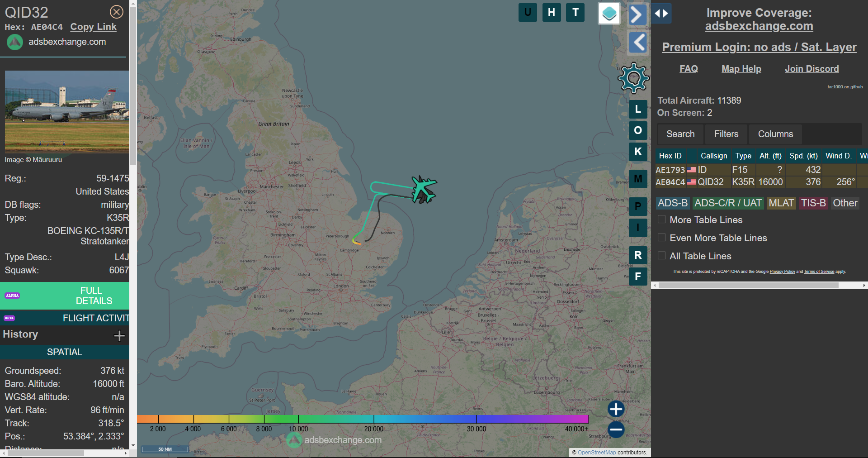
Task: Open tar1090 on github link
Action: tap(845, 87)
